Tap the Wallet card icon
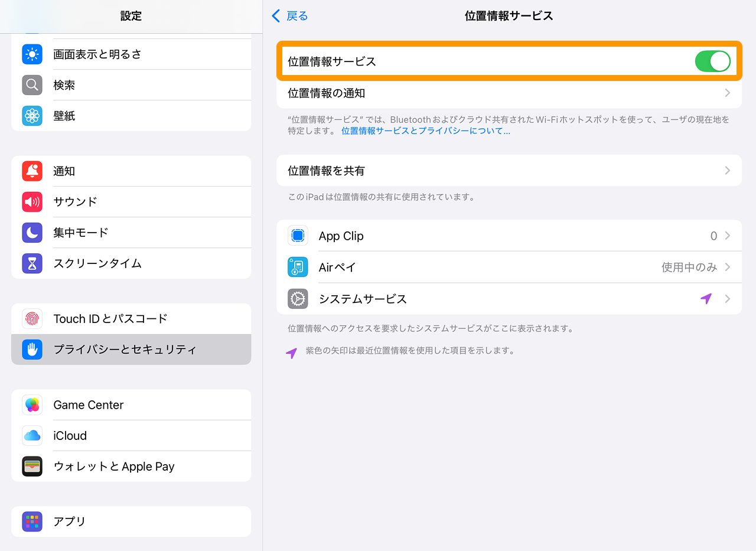 tap(32, 467)
